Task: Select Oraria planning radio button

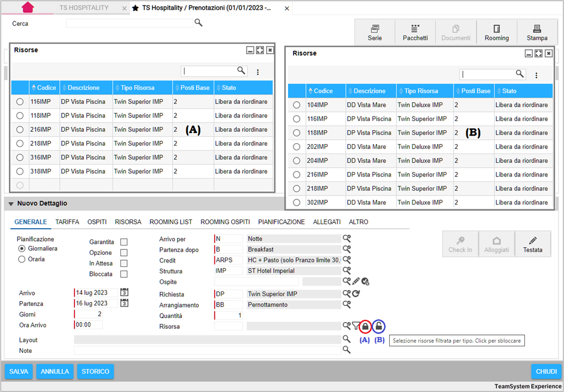Action: pos(22,259)
